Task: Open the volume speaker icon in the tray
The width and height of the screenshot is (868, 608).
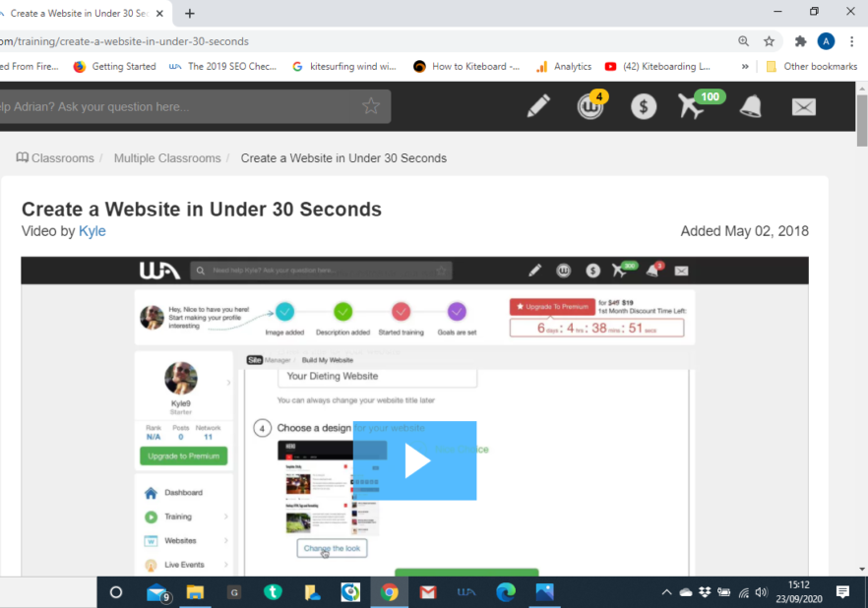Action: [762, 592]
